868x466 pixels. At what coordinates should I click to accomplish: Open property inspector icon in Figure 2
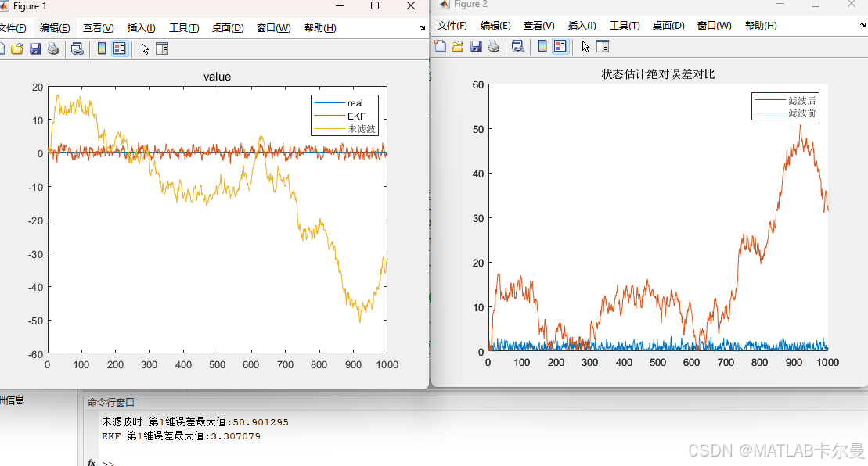pyautogui.click(x=603, y=46)
